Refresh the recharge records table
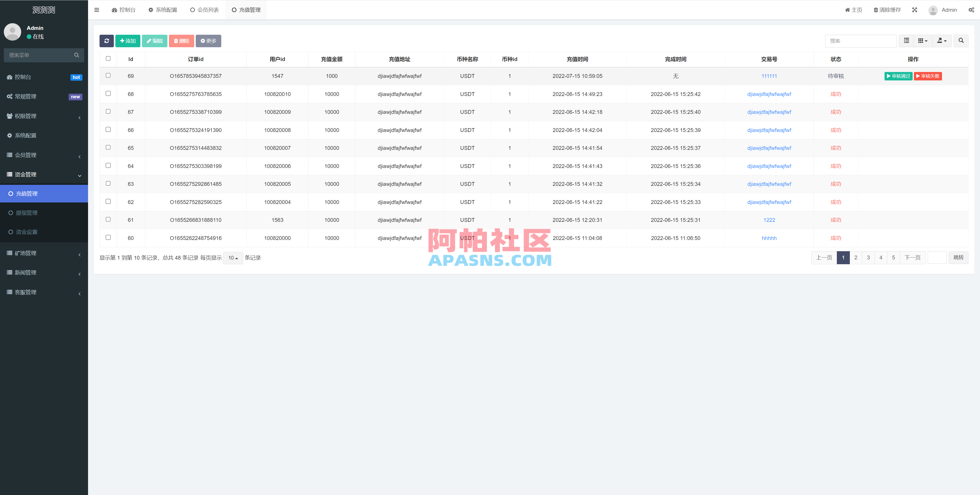This screenshot has height=495, width=980. [107, 41]
